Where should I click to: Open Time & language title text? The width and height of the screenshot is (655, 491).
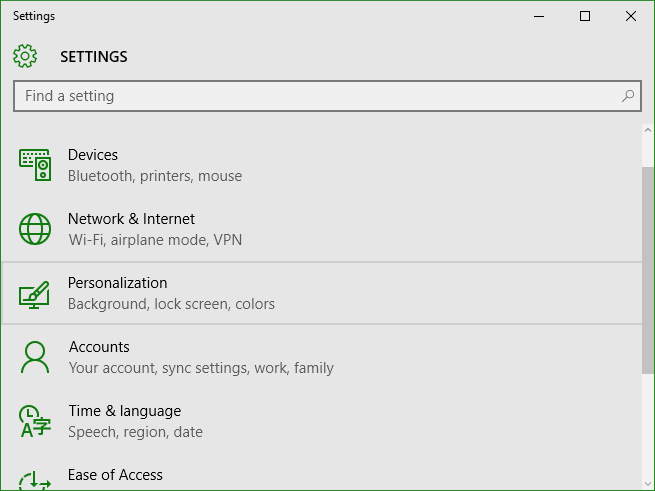[x=124, y=411]
